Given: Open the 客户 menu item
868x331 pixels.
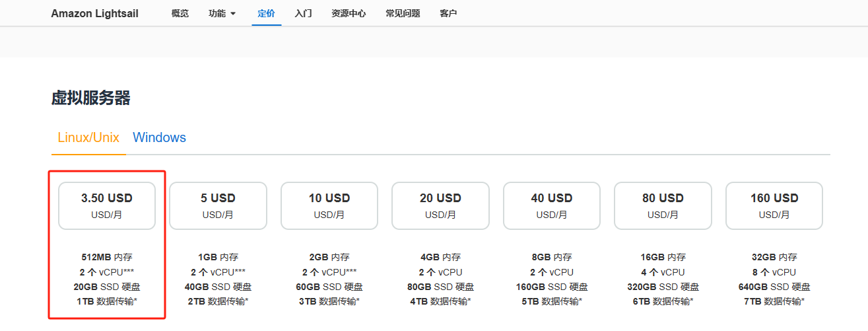Looking at the screenshot, I should [x=448, y=13].
